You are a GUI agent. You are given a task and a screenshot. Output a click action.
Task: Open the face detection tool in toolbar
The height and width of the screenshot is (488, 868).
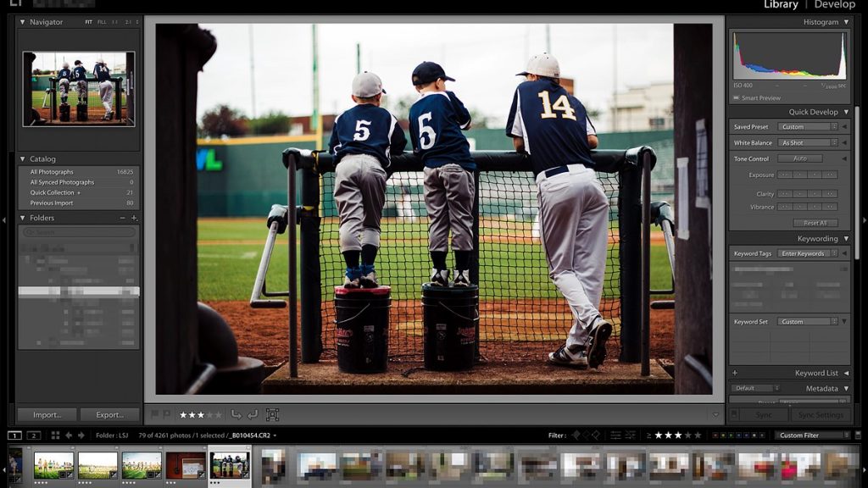(x=272, y=414)
